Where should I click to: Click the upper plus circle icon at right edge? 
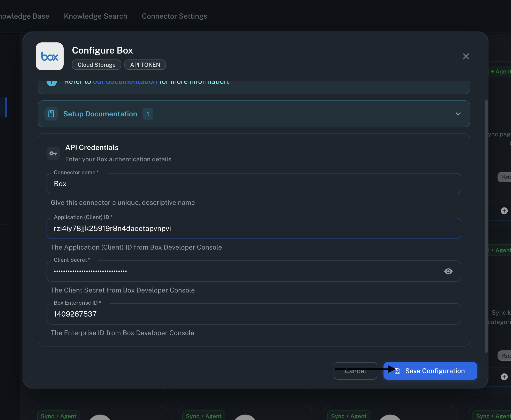click(x=504, y=211)
